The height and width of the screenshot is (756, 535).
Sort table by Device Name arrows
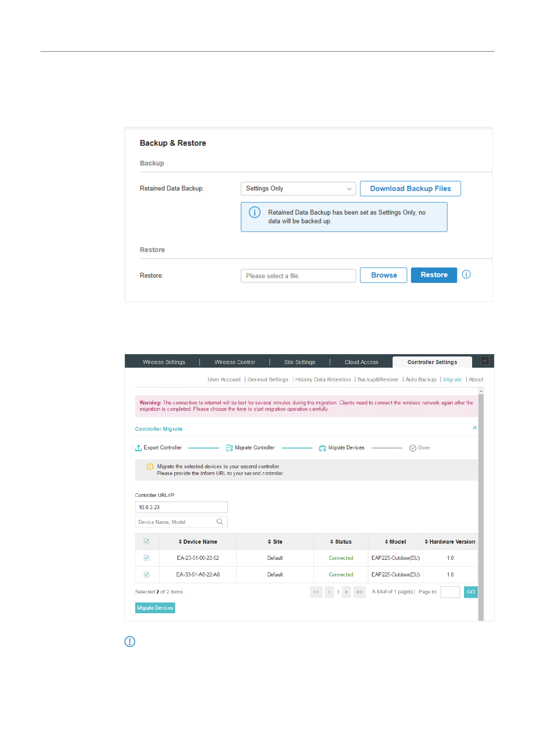[180, 542]
